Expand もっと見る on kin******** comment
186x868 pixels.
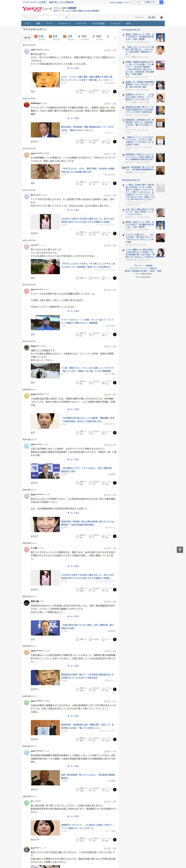73,311
